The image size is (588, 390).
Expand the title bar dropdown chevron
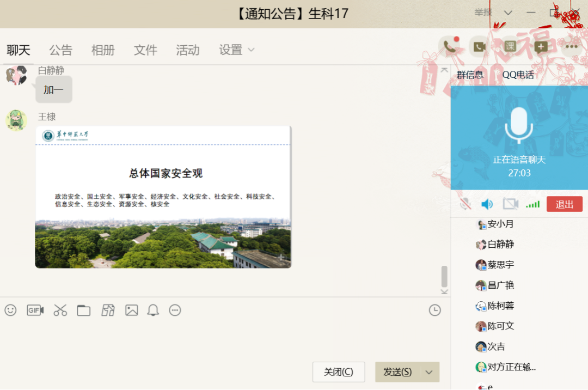coord(508,13)
